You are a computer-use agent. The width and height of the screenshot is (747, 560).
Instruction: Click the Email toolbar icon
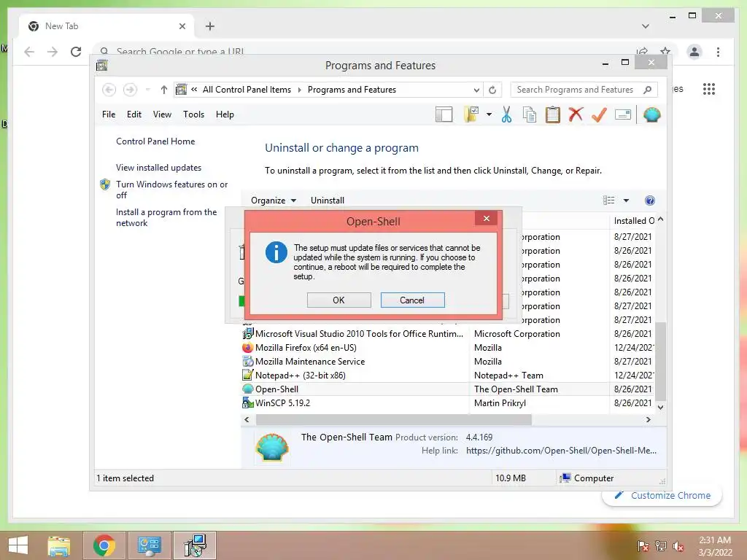click(623, 114)
